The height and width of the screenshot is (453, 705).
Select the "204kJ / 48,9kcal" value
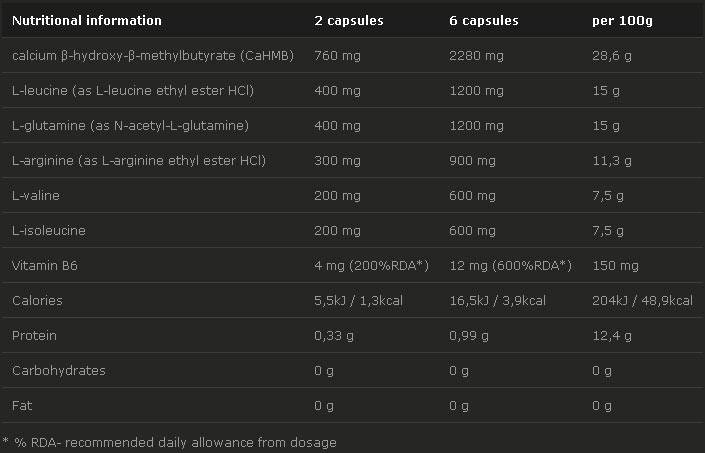click(642, 300)
